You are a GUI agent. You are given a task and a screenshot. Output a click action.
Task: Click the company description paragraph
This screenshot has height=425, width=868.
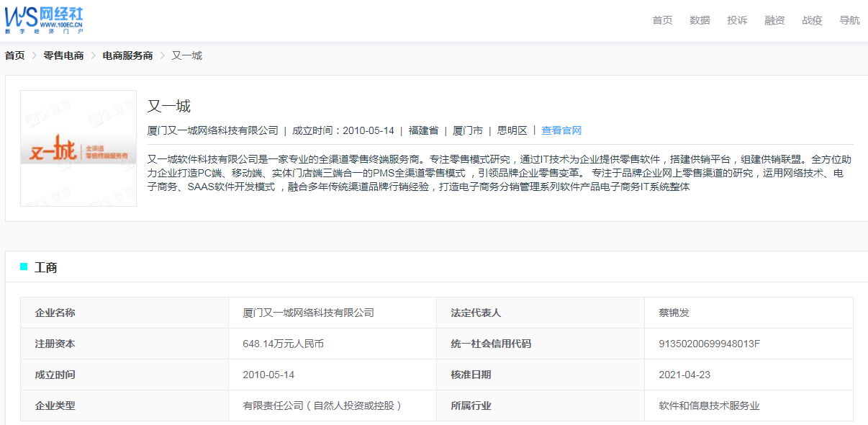(500, 173)
